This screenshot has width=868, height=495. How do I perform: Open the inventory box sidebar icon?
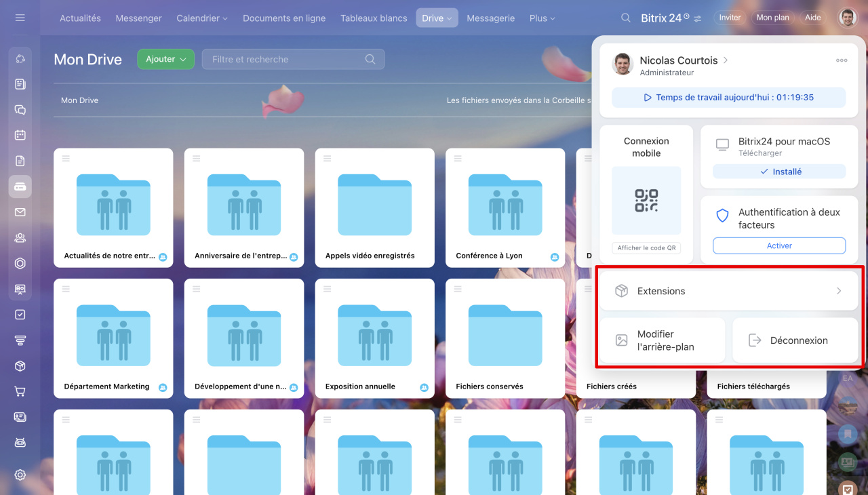tap(20, 365)
